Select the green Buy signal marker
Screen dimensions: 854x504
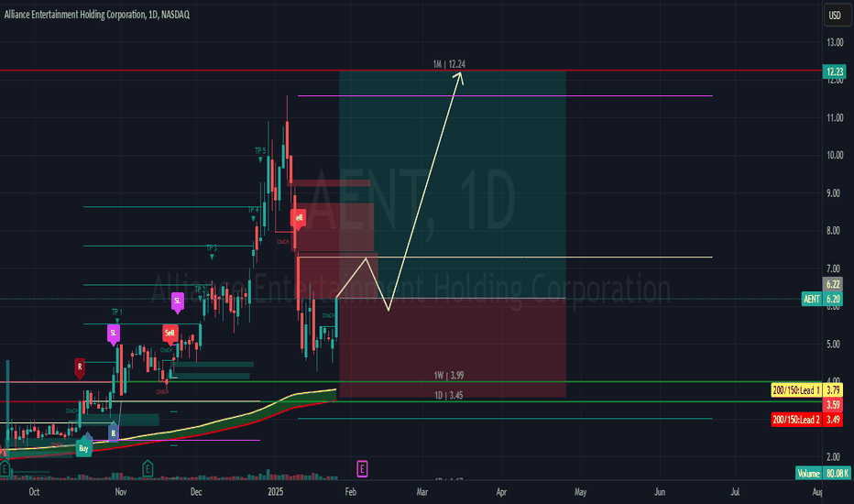84,448
